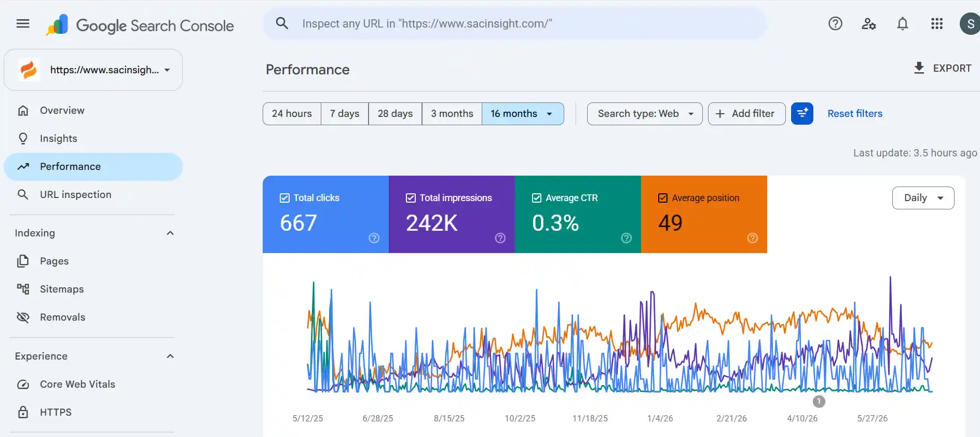Select the 24 hours range
This screenshot has height=437, width=980.
292,114
